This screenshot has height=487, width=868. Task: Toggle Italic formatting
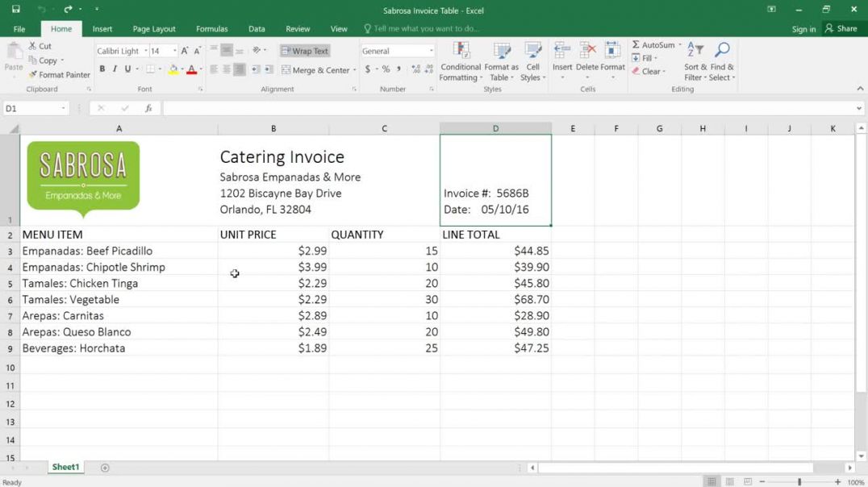click(115, 69)
